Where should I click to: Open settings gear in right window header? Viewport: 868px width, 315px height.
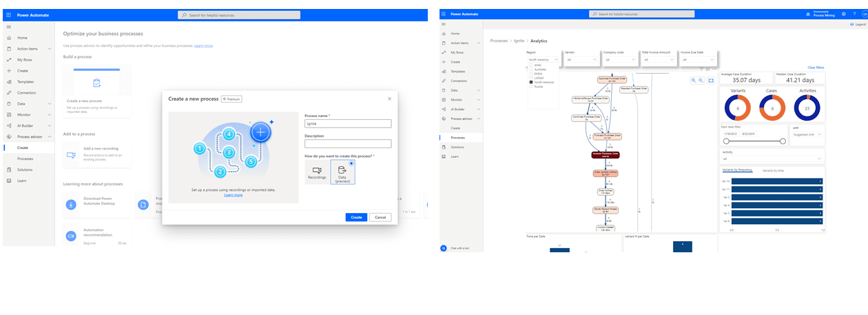point(843,14)
